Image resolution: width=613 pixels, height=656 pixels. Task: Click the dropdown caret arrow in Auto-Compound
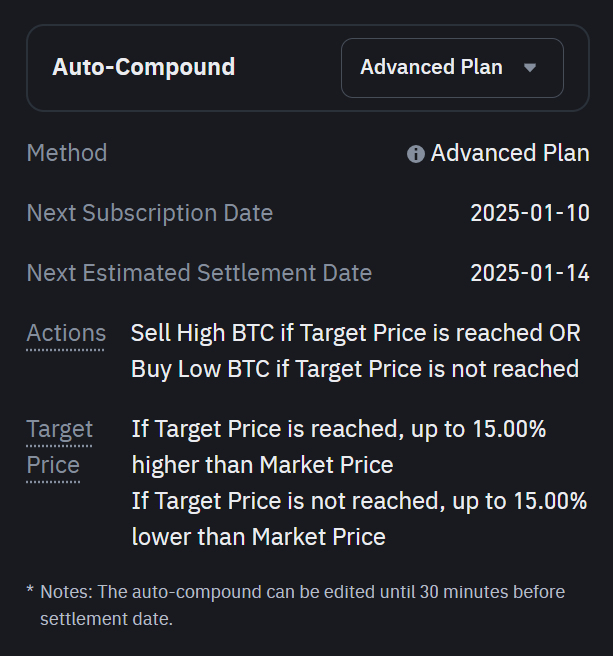point(530,68)
